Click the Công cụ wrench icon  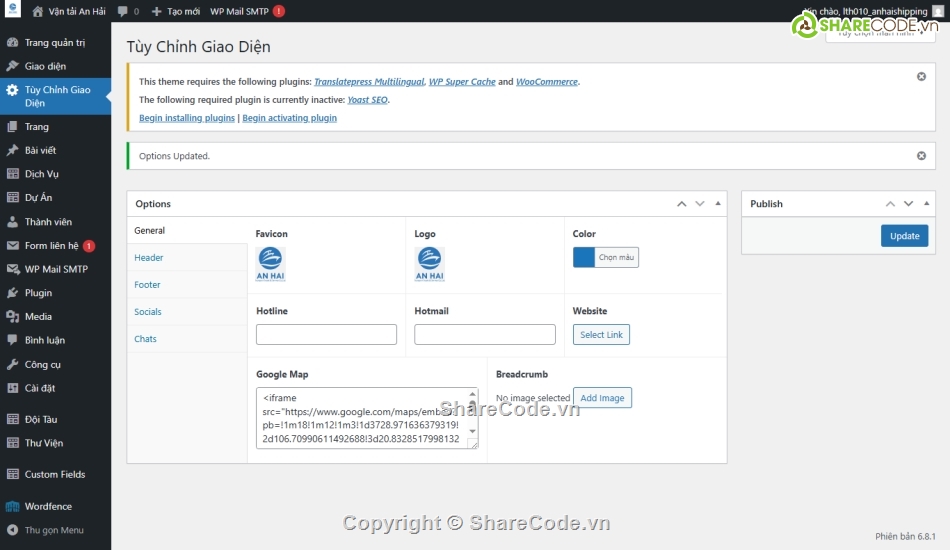12,364
